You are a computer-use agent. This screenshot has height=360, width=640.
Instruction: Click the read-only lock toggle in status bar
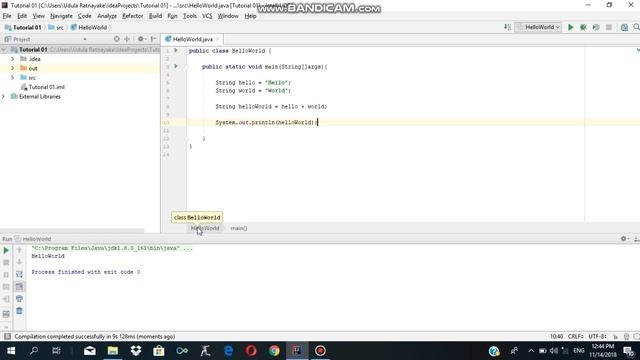[616, 336]
